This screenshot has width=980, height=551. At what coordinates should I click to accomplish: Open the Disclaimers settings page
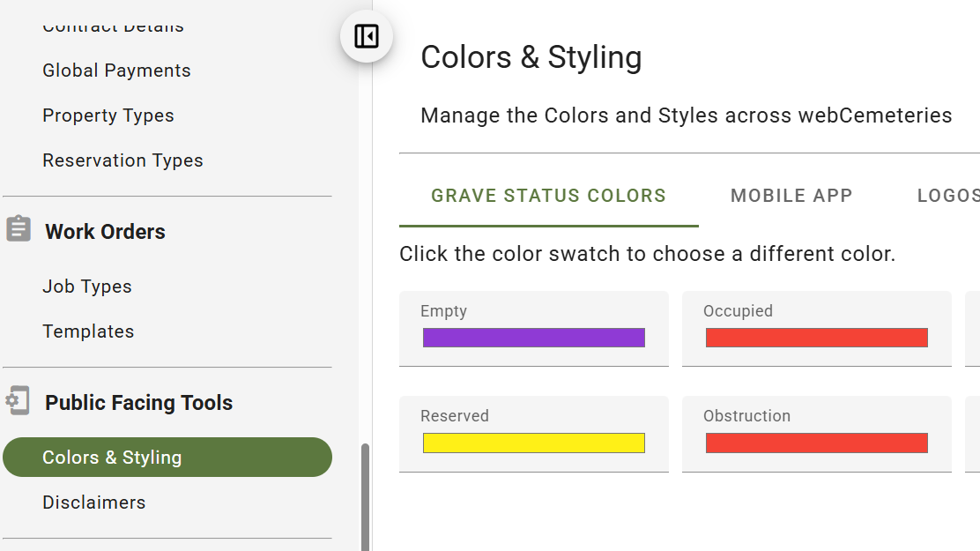pos(93,502)
